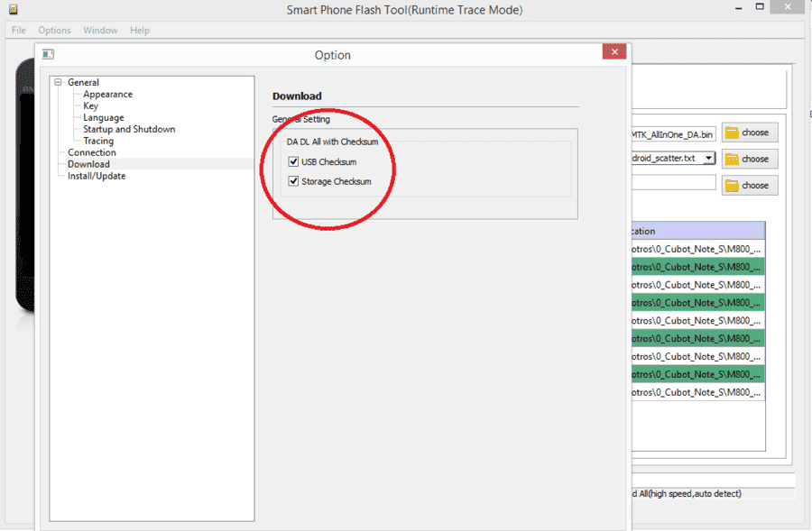Open the Window menu
Viewport: 812px width, 531px height.
[100, 30]
